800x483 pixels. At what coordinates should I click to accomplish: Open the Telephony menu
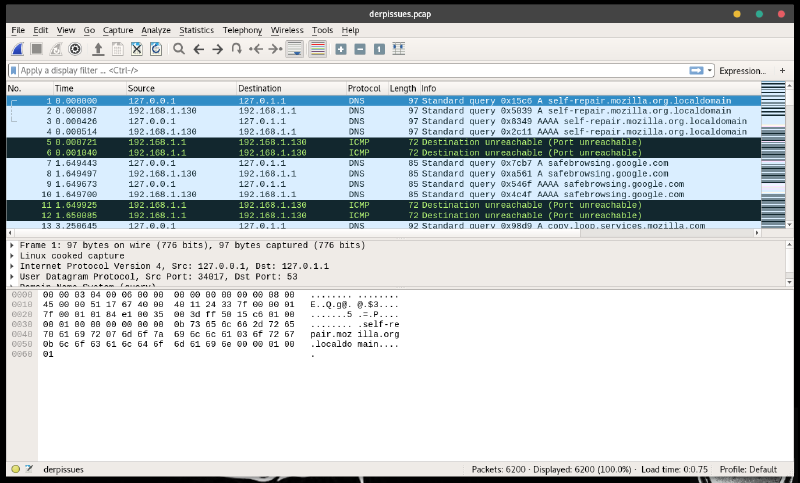point(242,31)
